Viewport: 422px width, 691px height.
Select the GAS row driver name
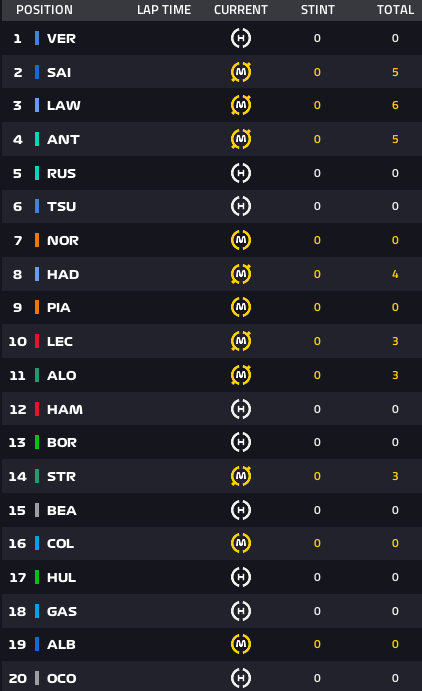[x=62, y=611]
